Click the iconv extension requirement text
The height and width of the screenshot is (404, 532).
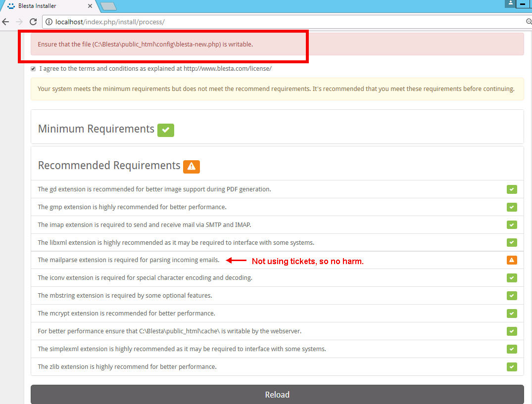pos(145,278)
